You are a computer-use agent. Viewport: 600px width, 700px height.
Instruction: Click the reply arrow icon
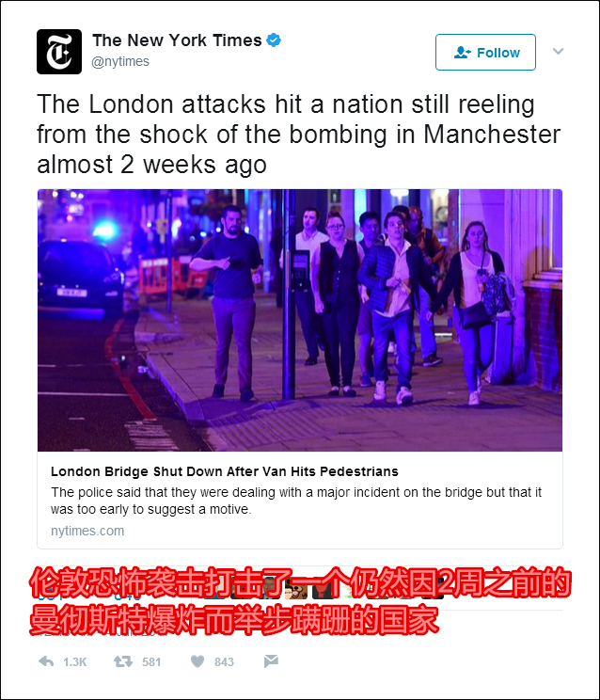[x=46, y=661]
